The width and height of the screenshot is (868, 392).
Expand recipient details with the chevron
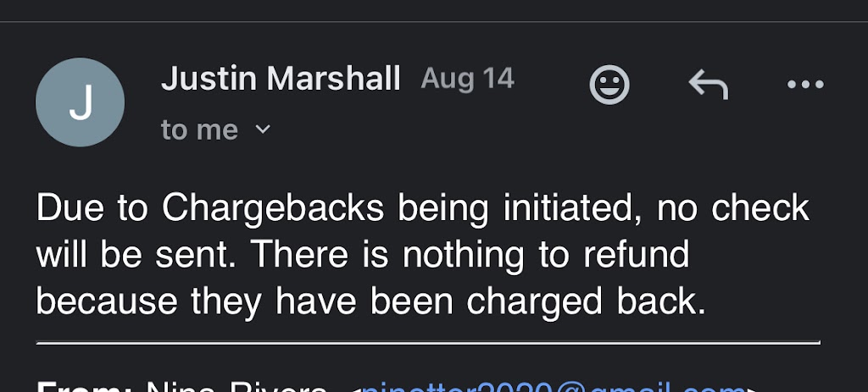tap(263, 130)
